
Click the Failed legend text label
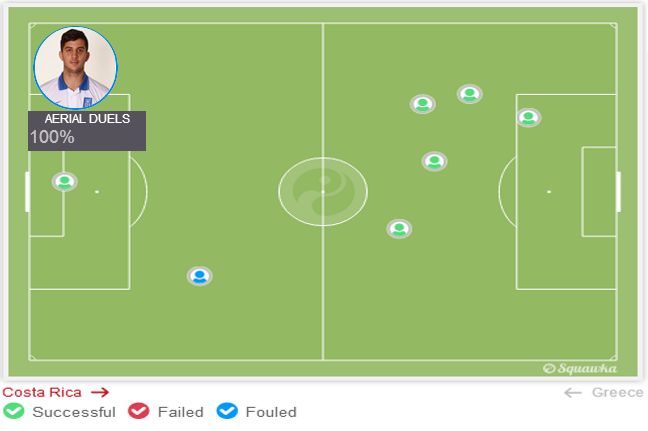[180, 412]
